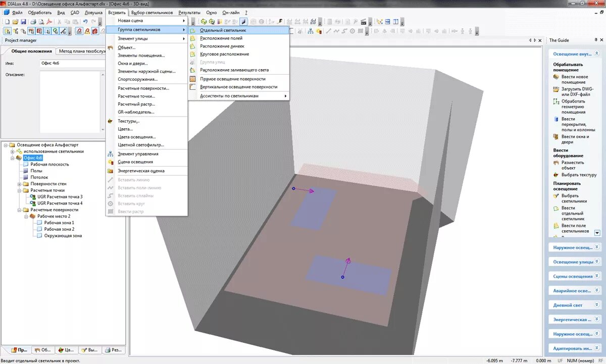This screenshot has height=364, width=606.
Task: Click Ввести отдельный светильник Guide link
Action: tap(573, 213)
